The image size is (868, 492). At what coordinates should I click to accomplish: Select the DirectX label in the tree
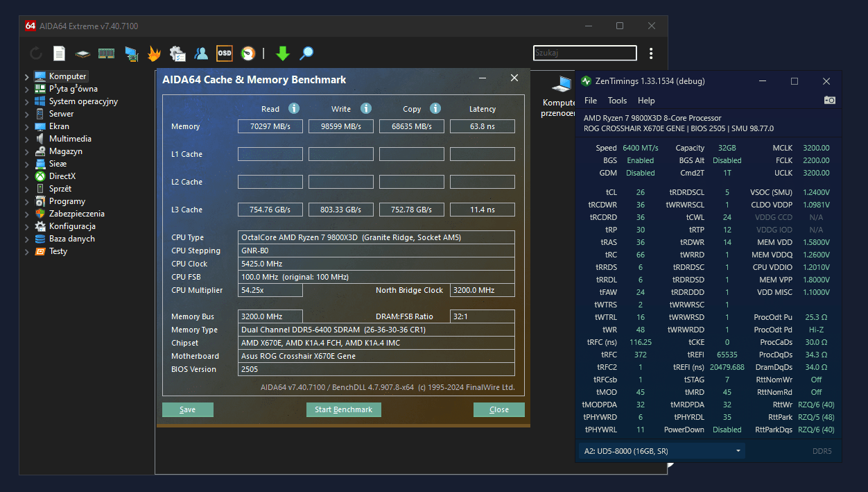click(62, 176)
